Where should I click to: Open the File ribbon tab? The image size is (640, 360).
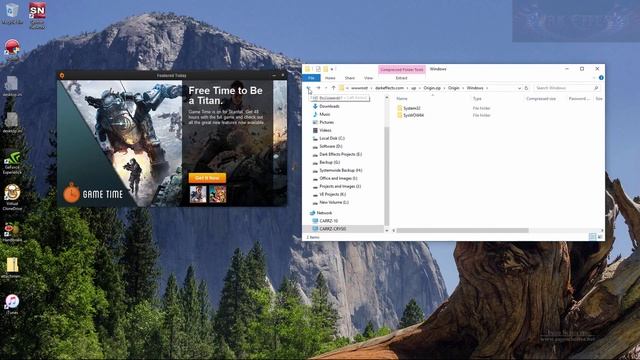311,78
